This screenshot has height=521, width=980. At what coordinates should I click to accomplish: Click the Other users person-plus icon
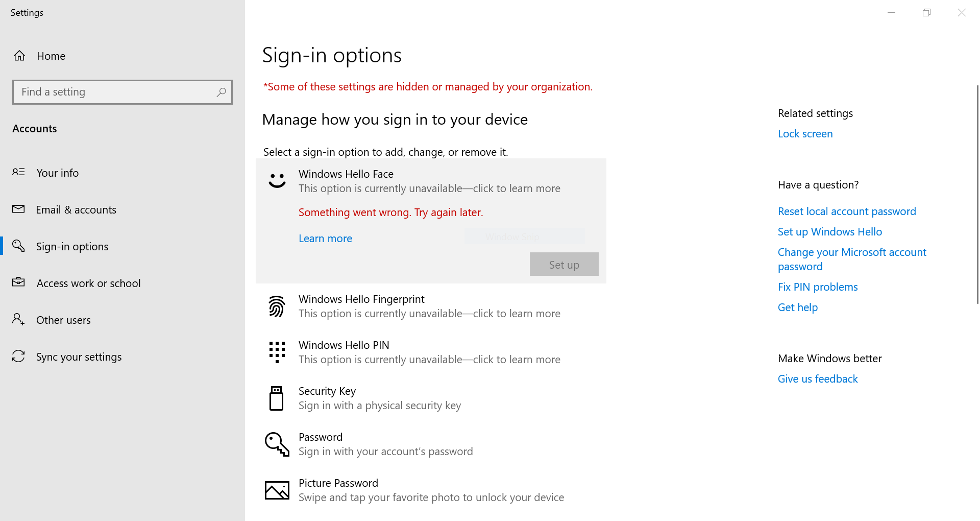coord(18,319)
